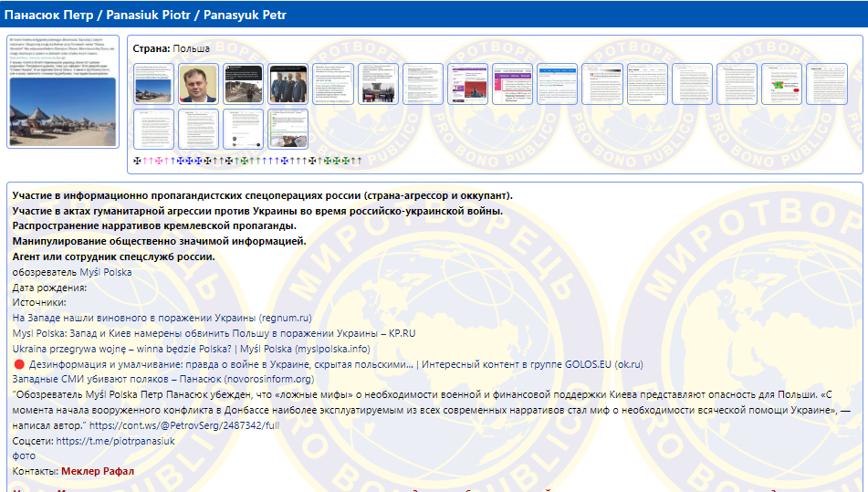Open the t.me Telegram link
Viewport: 868px width, 492px height.
(116, 441)
